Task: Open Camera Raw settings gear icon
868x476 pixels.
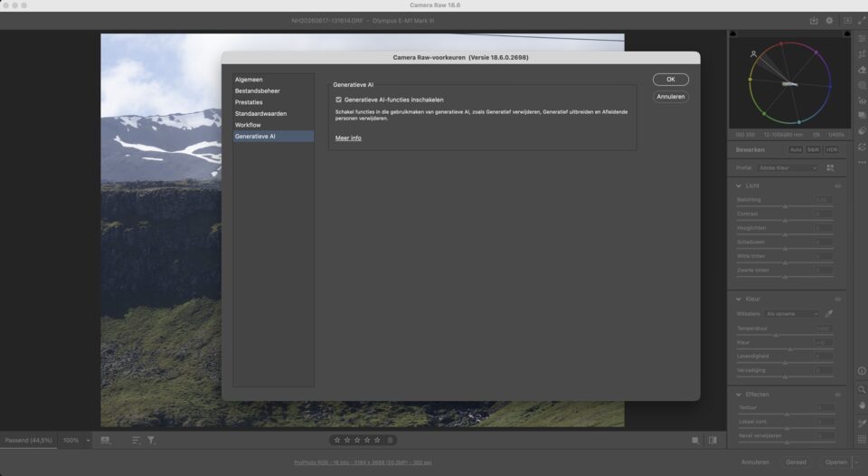Action: tap(829, 21)
